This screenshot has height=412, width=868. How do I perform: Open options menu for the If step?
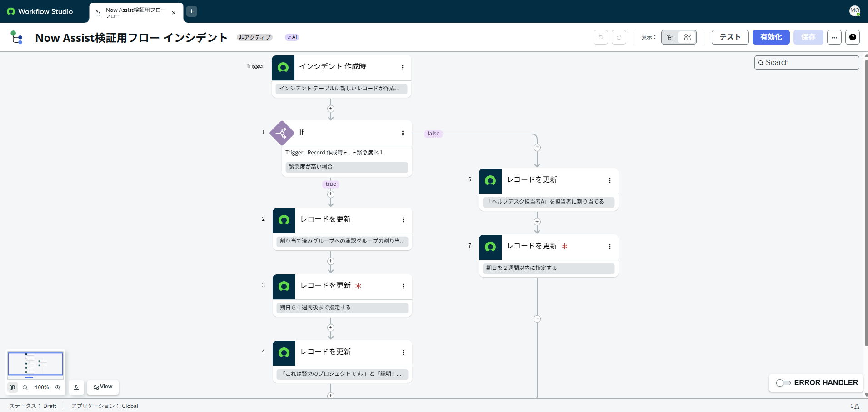[403, 133]
